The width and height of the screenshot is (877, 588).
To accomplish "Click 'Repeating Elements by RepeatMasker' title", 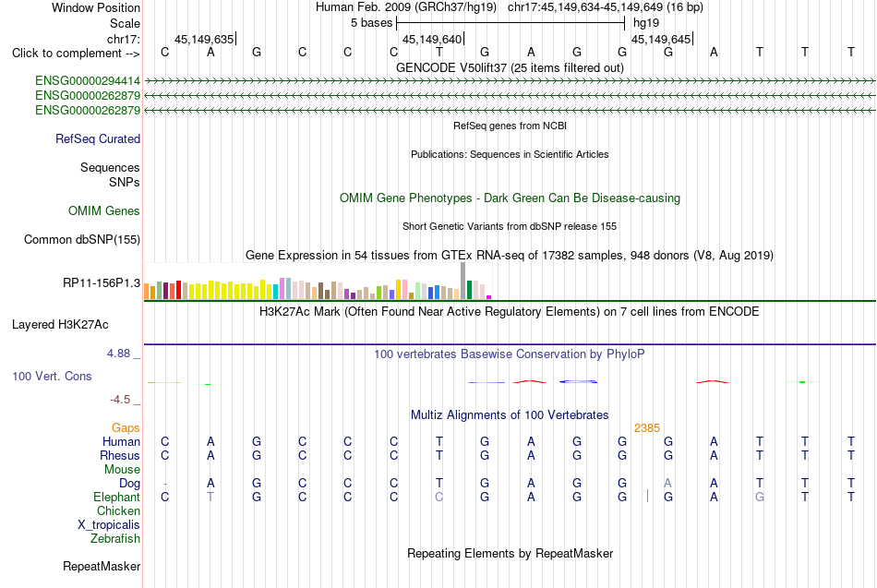I will coord(510,553).
